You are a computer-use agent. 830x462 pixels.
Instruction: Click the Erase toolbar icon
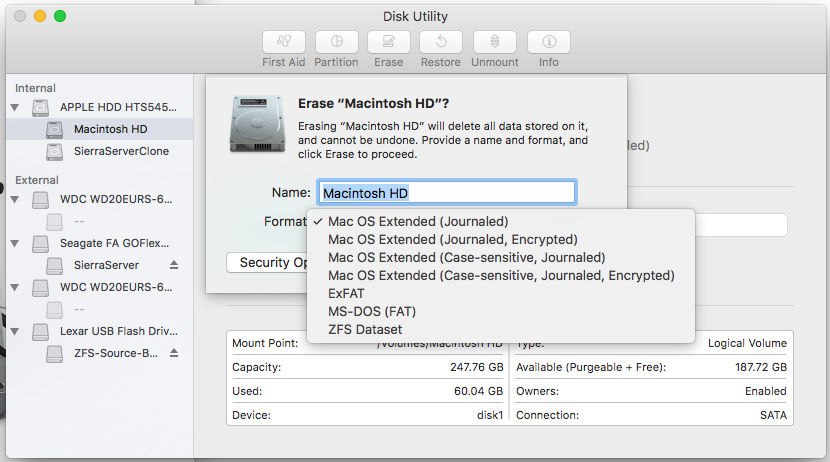tap(389, 42)
